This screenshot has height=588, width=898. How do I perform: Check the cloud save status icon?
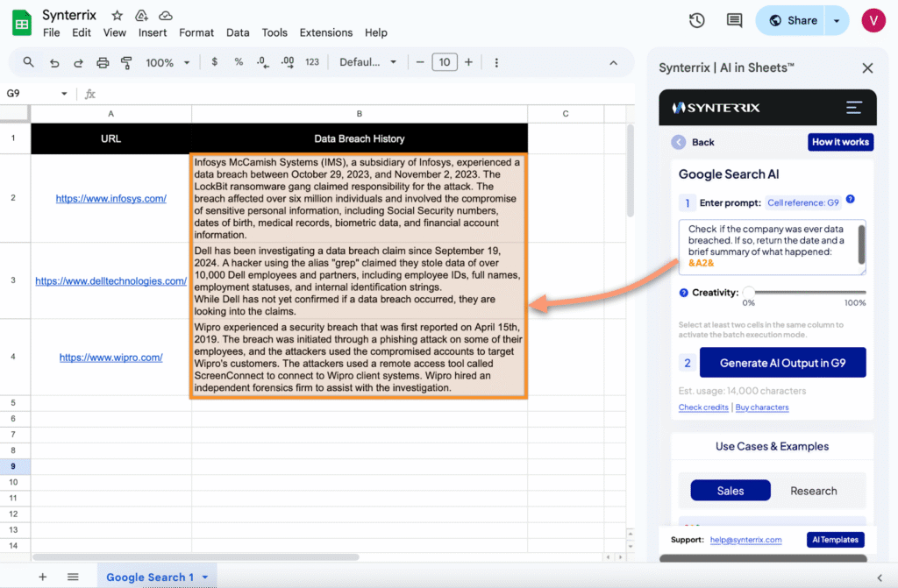tap(166, 16)
